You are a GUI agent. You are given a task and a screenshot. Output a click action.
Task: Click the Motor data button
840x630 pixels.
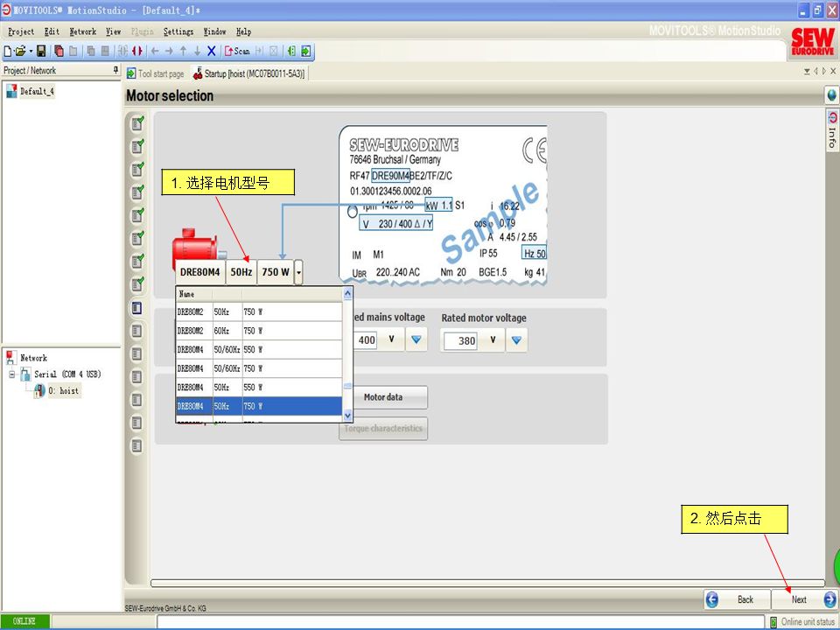[383, 397]
